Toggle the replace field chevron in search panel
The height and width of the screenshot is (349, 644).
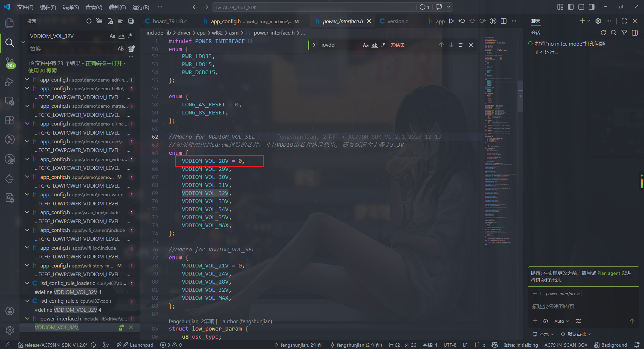[x=23, y=42]
